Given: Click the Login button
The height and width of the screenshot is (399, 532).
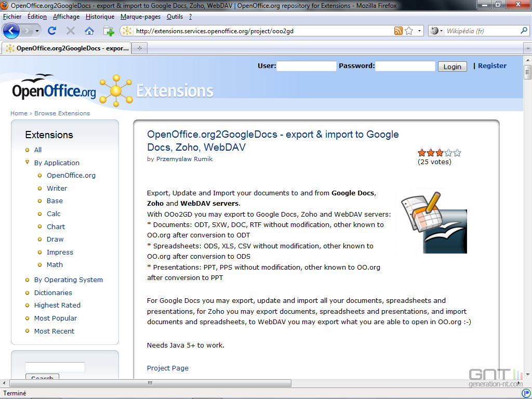Looking at the screenshot, I should tap(453, 66).
